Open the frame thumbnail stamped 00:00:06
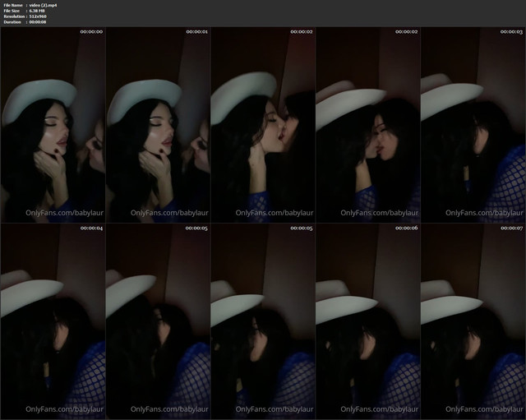The height and width of the screenshot is (420, 526). 368,321
